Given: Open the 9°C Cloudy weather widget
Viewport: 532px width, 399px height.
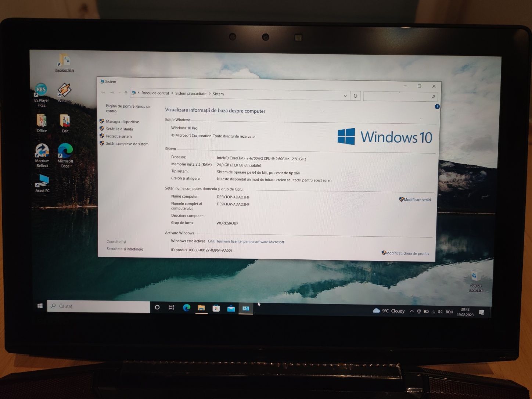Looking at the screenshot, I should click(x=389, y=311).
